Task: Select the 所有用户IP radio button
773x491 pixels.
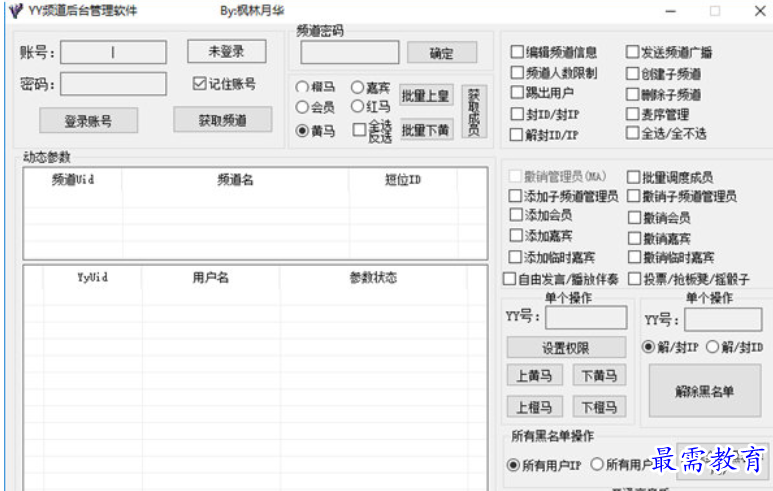Action: point(513,465)
